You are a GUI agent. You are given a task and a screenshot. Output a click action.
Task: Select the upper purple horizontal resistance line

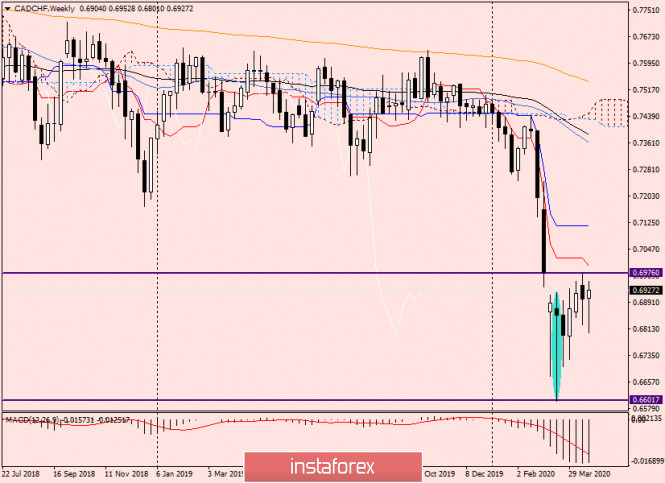pos(300,272)
